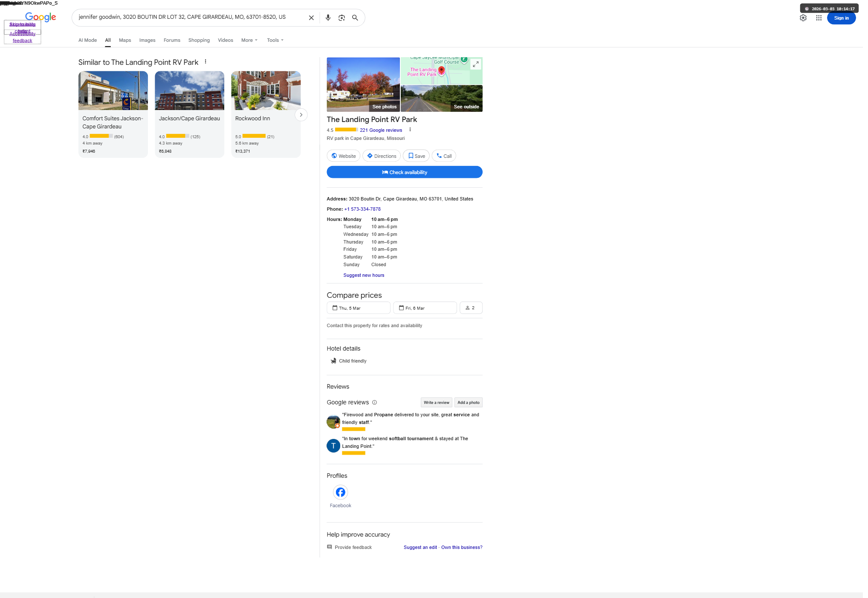This screenshot has width=868, height=598.
Task: Click Suggest an edit link
Action: tap(420, 547)
